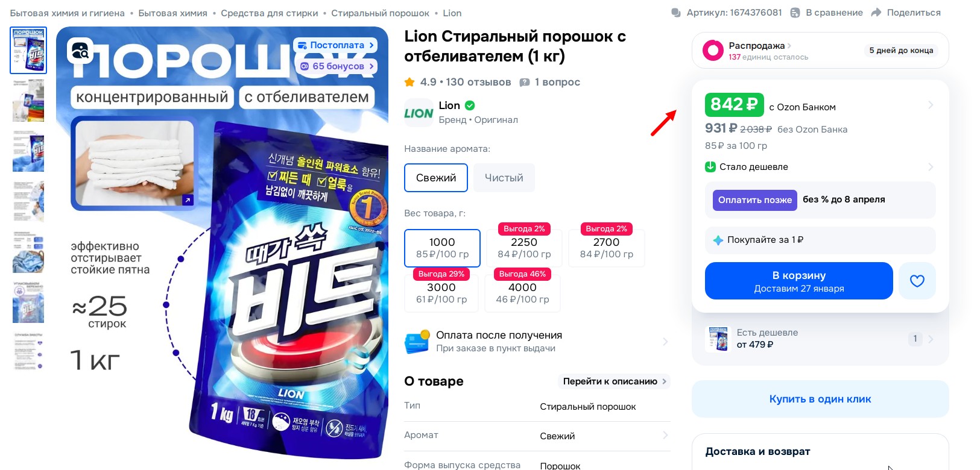Choose the 4000 g weight option

[x=522, y=293]
